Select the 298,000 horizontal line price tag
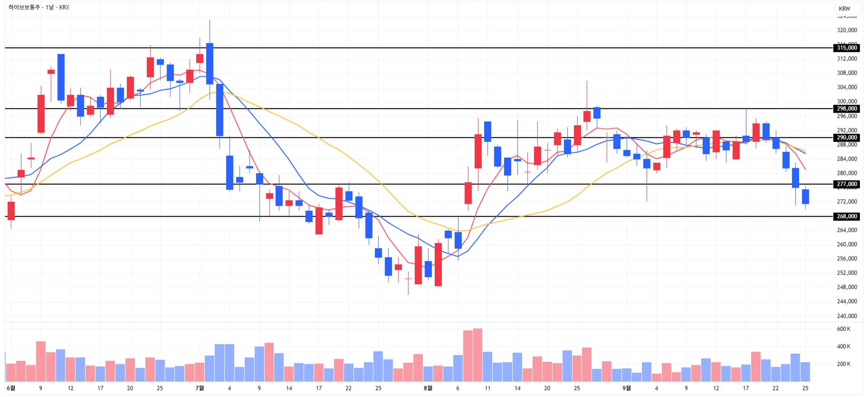 (847, 109)
